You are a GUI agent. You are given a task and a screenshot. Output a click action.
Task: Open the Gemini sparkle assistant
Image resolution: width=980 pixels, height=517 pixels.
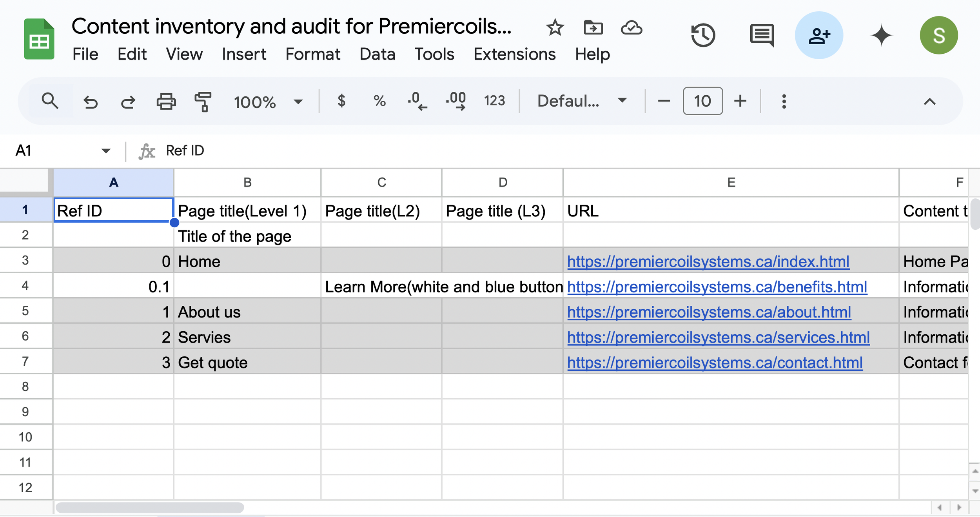[881, 36]
